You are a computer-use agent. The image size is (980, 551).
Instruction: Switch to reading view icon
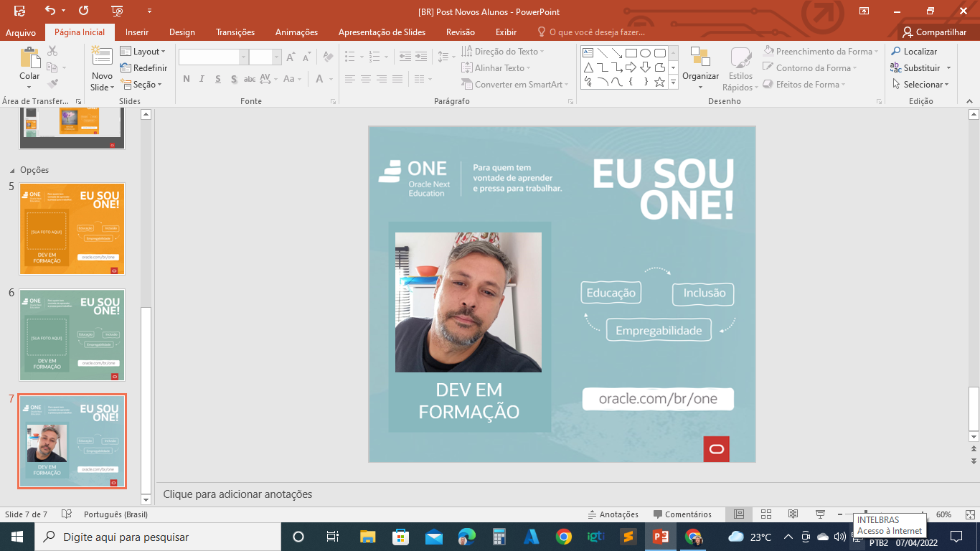point(793,514)
